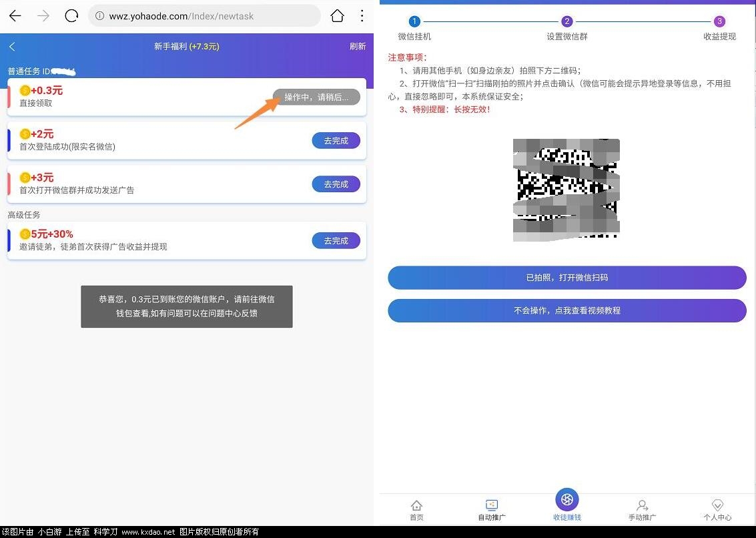Open the browser three-dot menu
Screen dimensions: 756x538
pyautogui.click(x=362, y=16)
